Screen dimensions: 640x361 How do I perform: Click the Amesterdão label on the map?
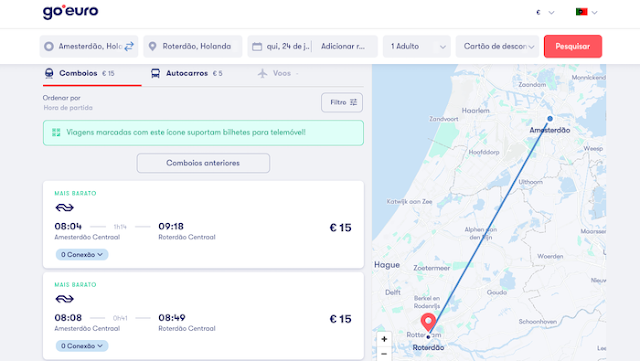point(549,130)
